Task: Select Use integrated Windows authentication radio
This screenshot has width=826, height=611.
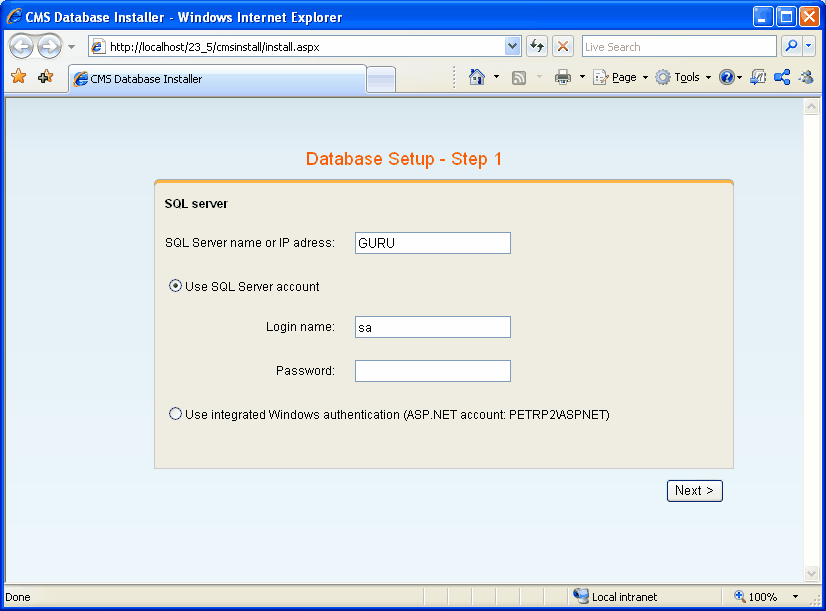Action: click(x=175, y=414)
